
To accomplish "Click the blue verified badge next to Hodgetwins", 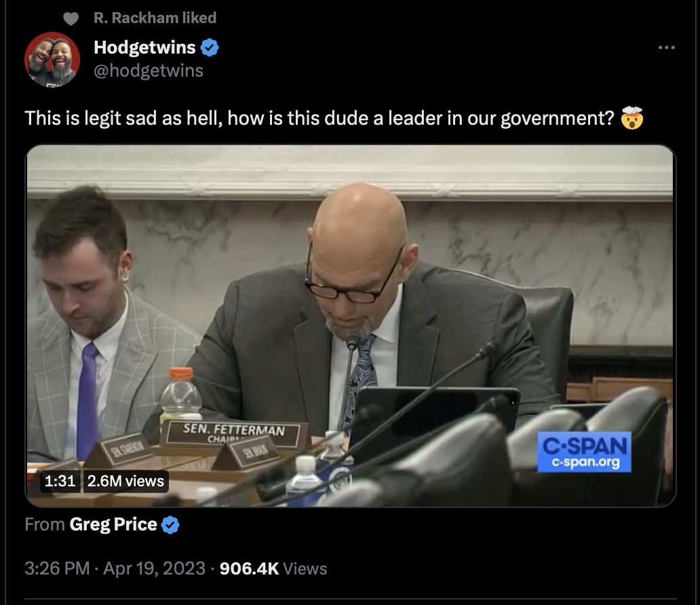I will click(x=210, y=47).
